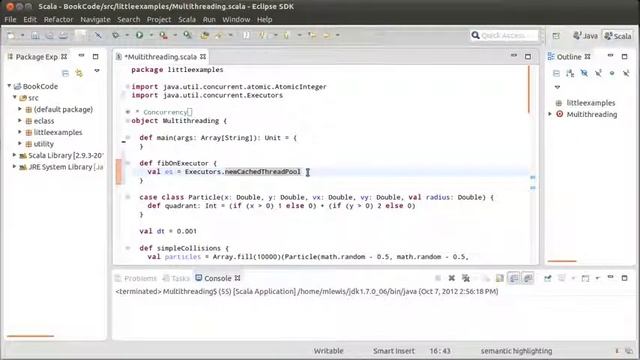Click the Save toolbar icon

coord(36,36)
